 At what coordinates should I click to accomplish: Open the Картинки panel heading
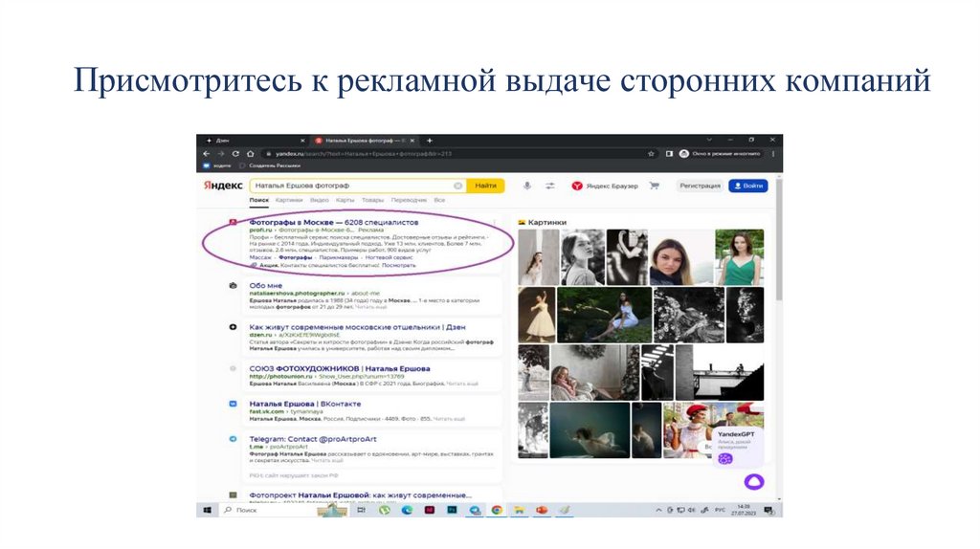[542, 222]
